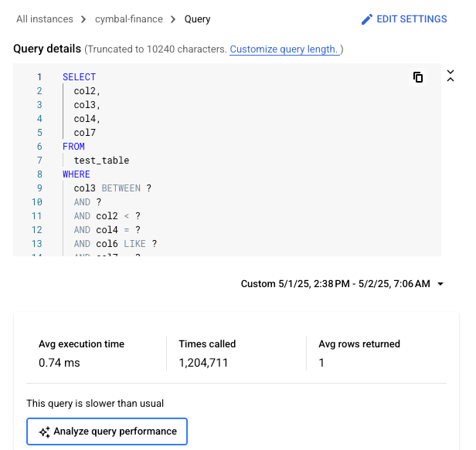Copy the query text to clipboard
The image size is (476, 450).
tap(418, 77)
